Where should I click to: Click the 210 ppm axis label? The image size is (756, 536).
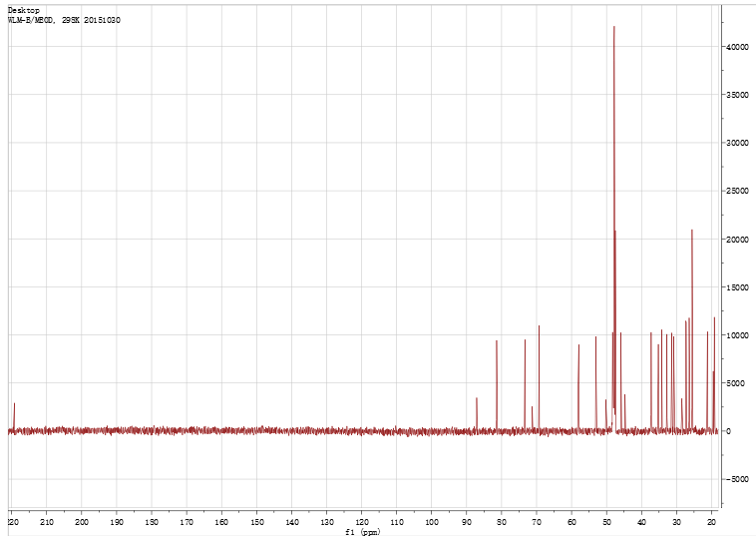pyautogui.click(x=47, y=522)
